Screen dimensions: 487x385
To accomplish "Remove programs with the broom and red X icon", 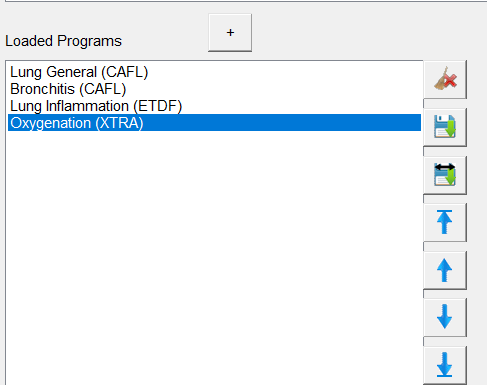I will tap(445, 79).
